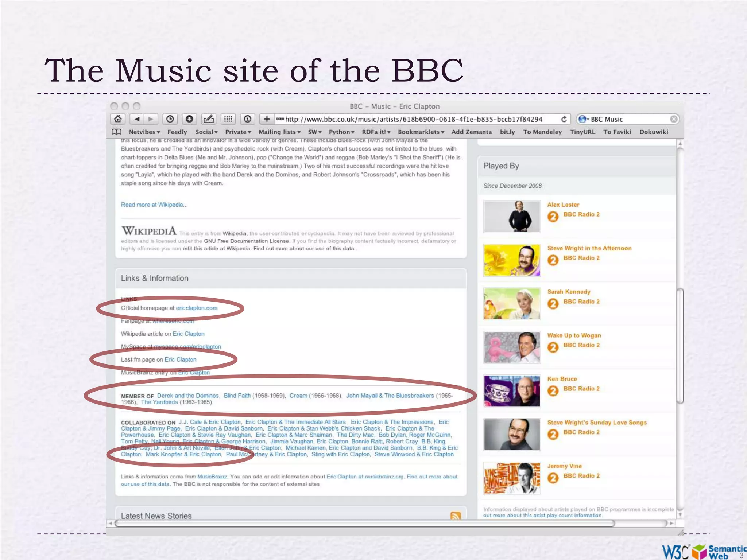
Task: Click the Alex Lester presenter thumbnail
Action: [512, 217]
